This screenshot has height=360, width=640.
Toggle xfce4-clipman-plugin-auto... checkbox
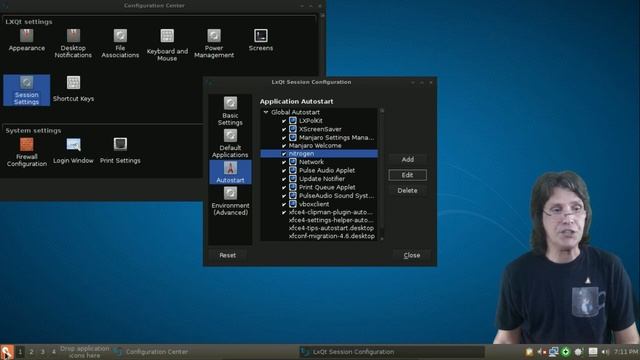(x=284, y=213)
